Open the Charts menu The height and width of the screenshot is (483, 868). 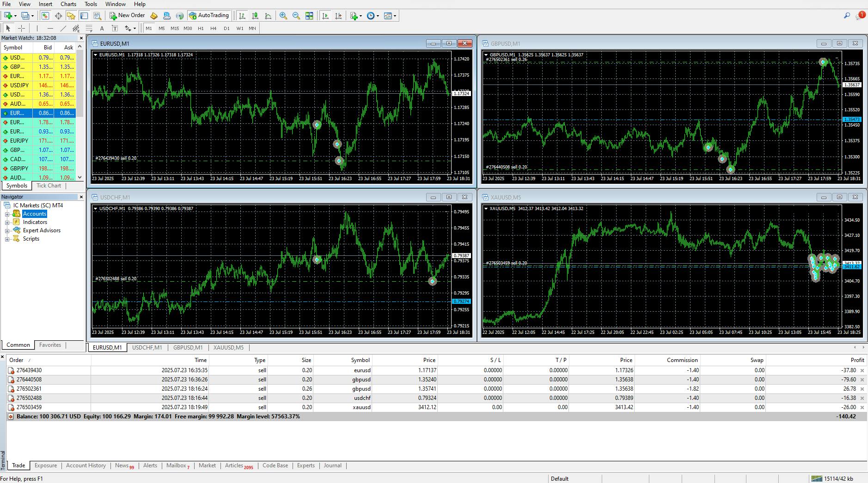[x=68, y=4]
